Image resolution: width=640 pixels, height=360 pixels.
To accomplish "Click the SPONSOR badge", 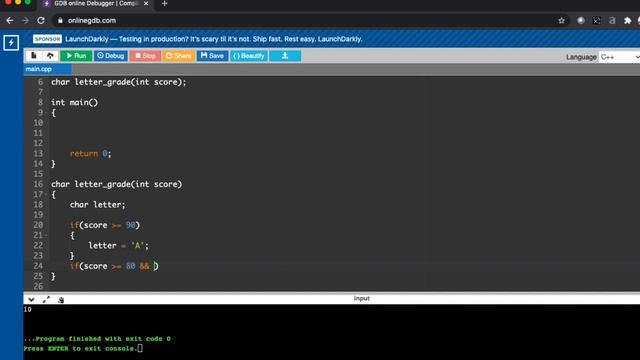I will coord(47,39).
